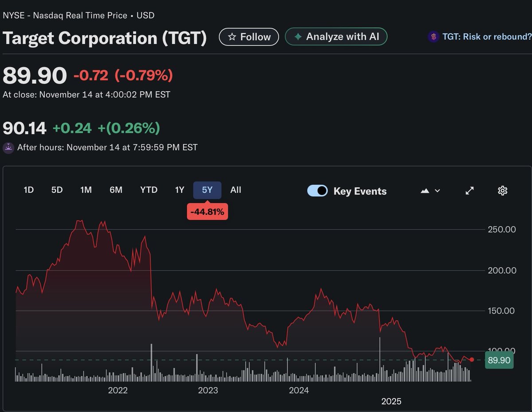Screen dimensions: 532x412
Task: Click the 2023 label on the time axis
Action: pyautogui.click(x=208, y=390)
